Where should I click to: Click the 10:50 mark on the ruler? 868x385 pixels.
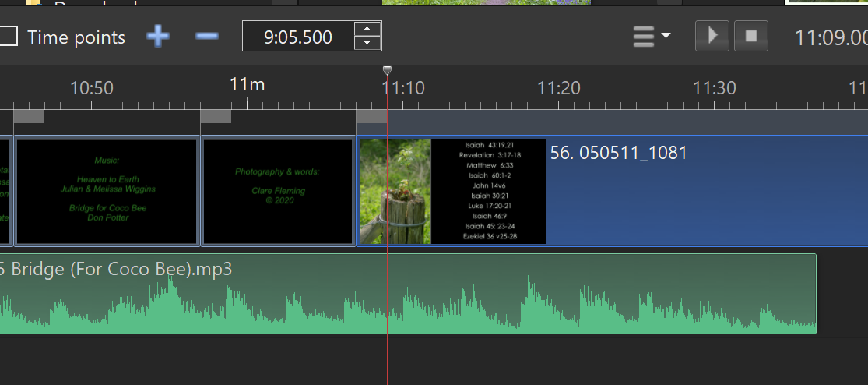92,88
